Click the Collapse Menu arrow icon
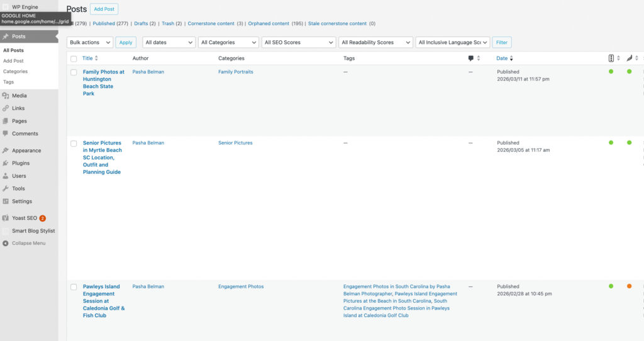644x341 pixels. pyautogui.click(x=5, y=243)
